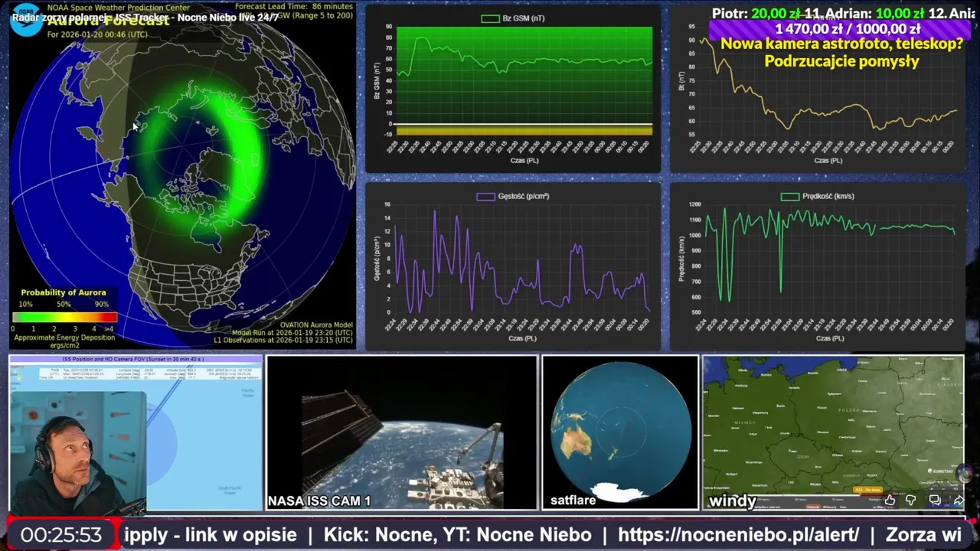Viewport: 980px width, 551px height.
Task: Toggle the Bz GSM (nT) legend series
Action: click(512, 18)
